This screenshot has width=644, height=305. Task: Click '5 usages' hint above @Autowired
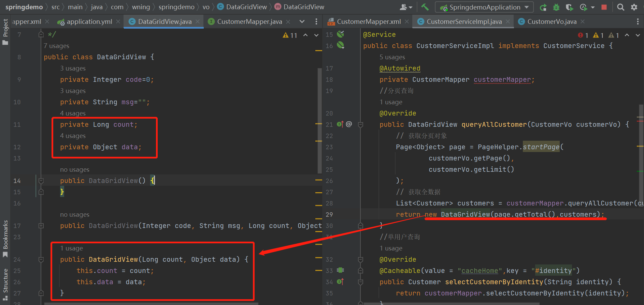[392, 57]
